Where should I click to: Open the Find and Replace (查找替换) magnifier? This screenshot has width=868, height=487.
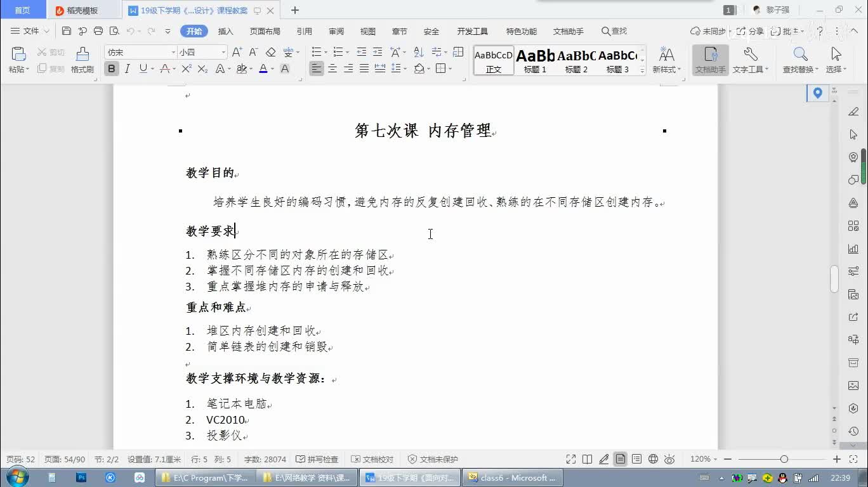(x=800, y=55)
